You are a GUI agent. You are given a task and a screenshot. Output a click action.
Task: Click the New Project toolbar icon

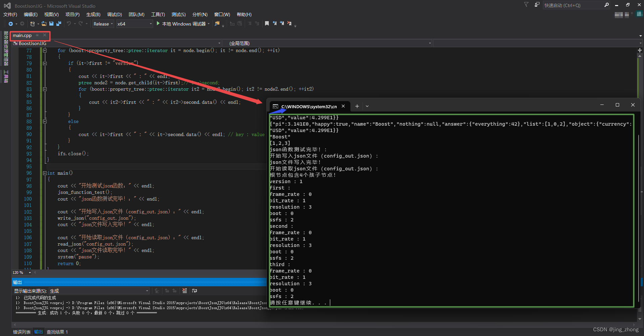point(32,24)
